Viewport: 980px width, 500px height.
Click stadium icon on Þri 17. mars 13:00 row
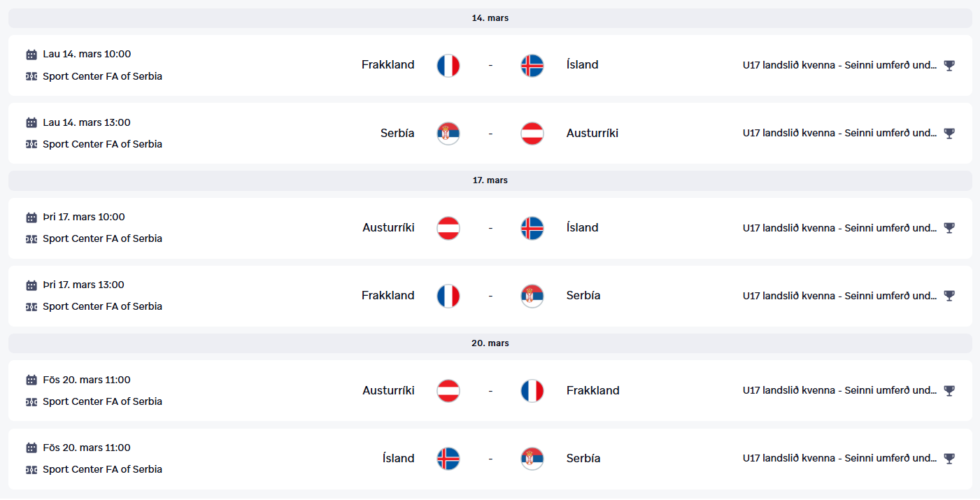[x=31, y=307]
